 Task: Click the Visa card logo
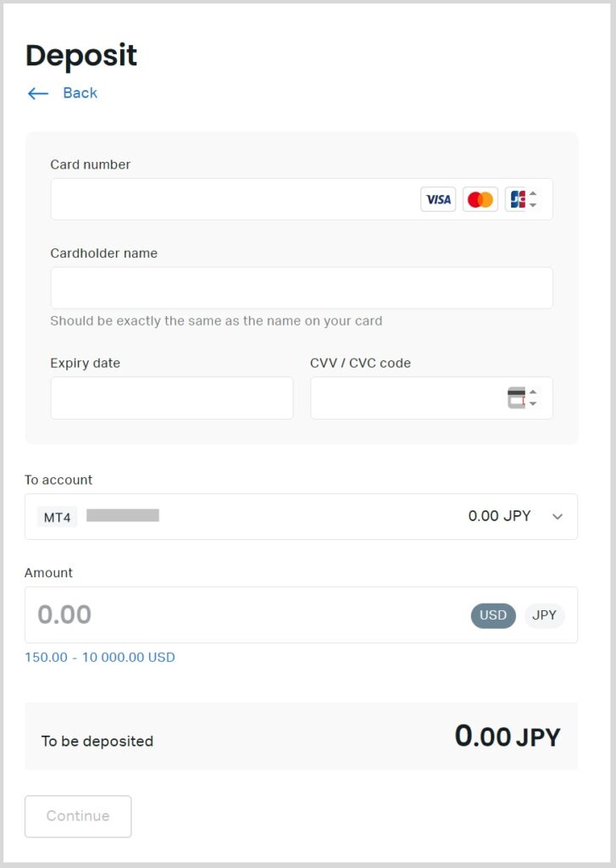438,199
